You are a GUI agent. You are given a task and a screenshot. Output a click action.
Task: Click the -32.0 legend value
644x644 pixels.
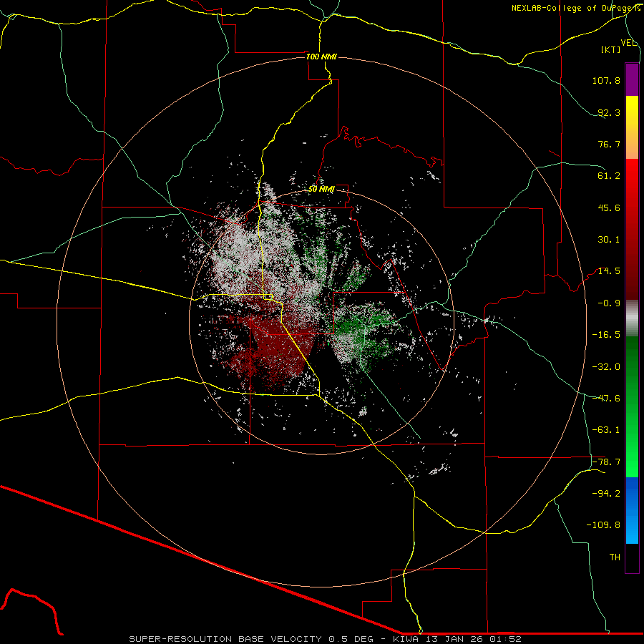(x=606, y=367)
